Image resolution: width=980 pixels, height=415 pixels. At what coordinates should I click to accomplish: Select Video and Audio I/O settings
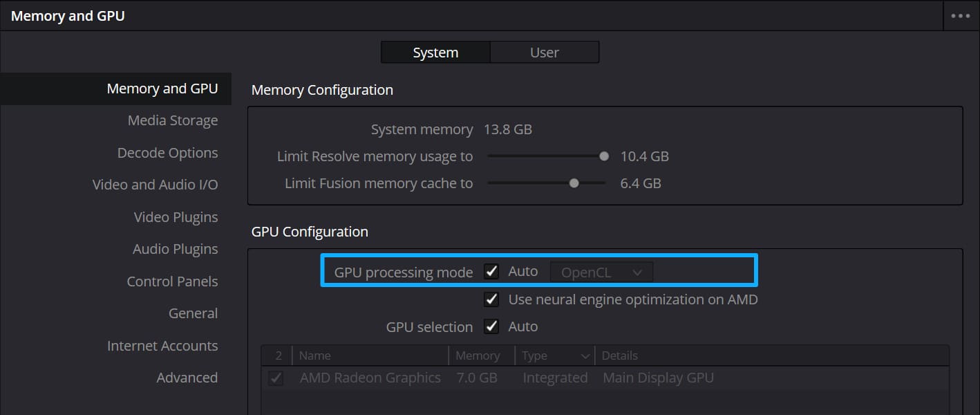155,184
